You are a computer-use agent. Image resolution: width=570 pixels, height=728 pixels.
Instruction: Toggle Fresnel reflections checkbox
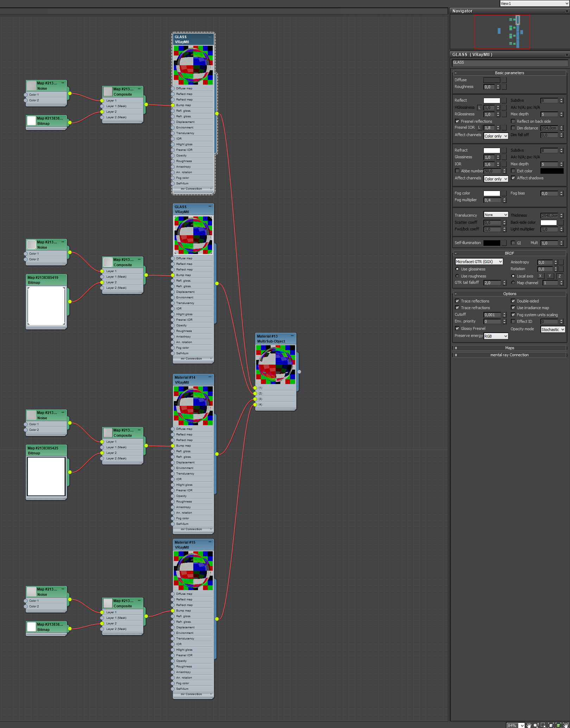click(x=457, y=121)
